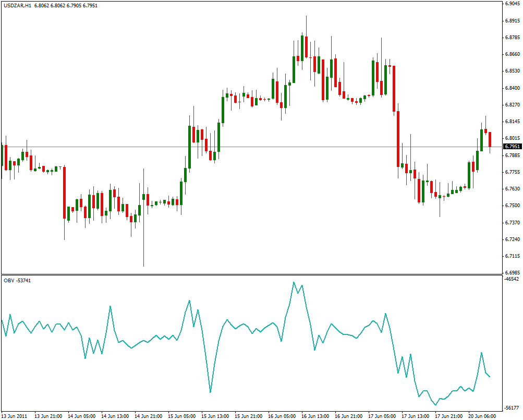Click the OBV scale value -56177
This screenshot has height=420, width=523.
512,407
